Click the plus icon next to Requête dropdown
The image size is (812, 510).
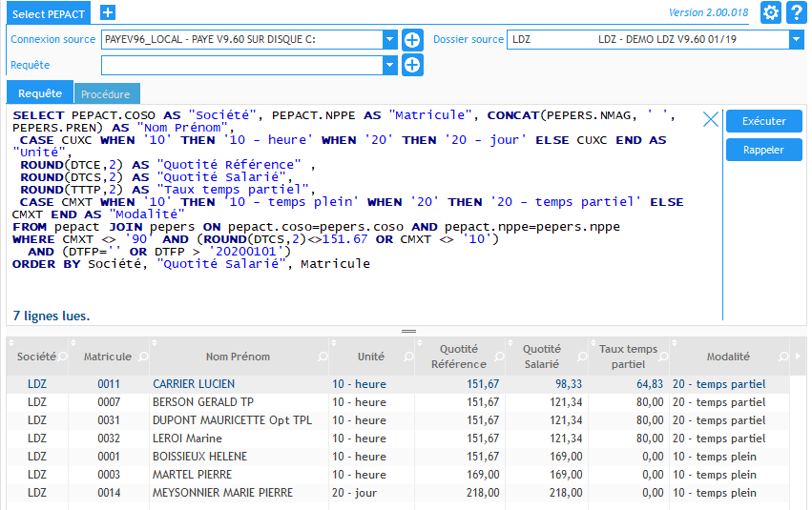pyautogui.click(x=412, y=66)
